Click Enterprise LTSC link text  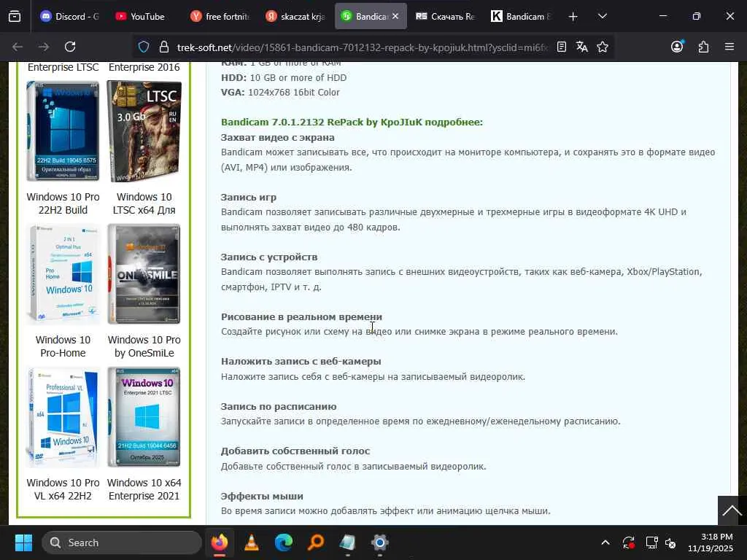63,67
